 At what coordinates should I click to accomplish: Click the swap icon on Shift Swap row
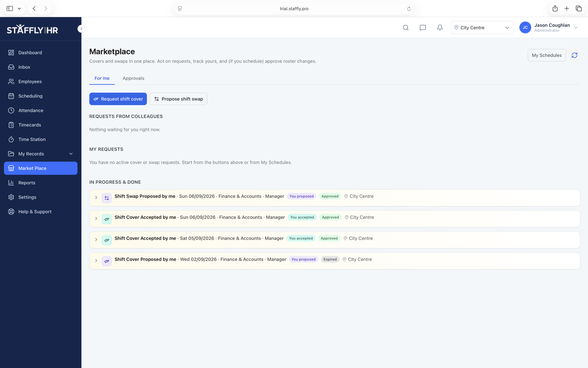[107, 198]
